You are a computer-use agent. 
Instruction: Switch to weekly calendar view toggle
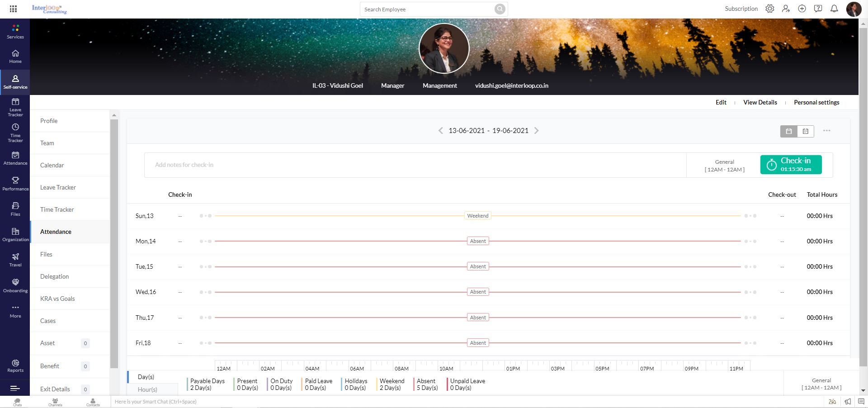(x=789, y=131)
